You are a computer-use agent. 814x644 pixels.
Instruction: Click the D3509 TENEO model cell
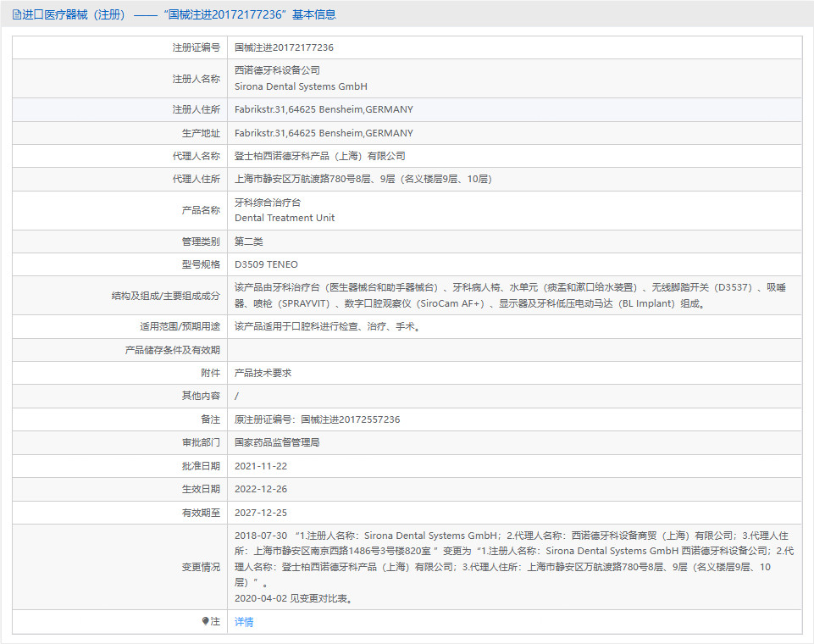pyautogui.click(x=266, y=264)
